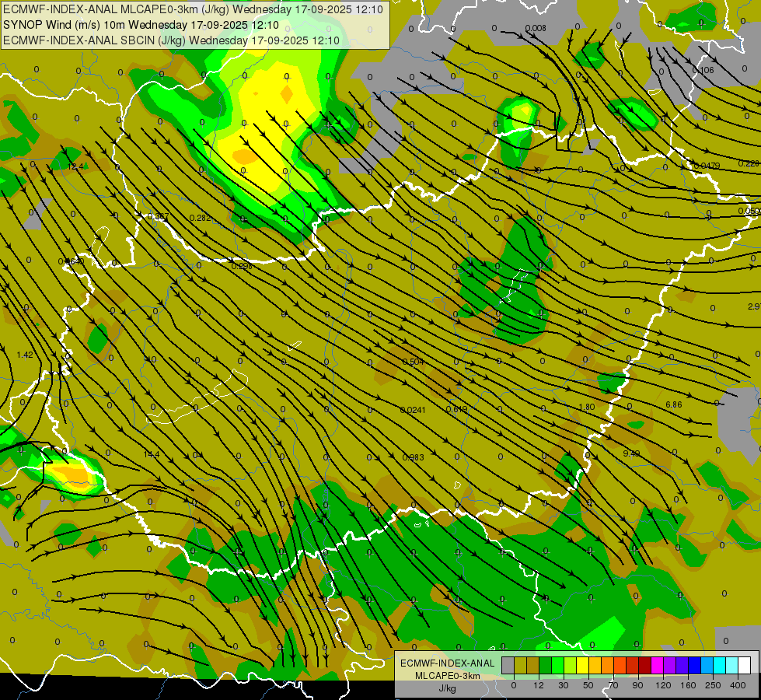Click the map value '0.504'
Viewport: 761px width, 700px height.
pos(413,362)
